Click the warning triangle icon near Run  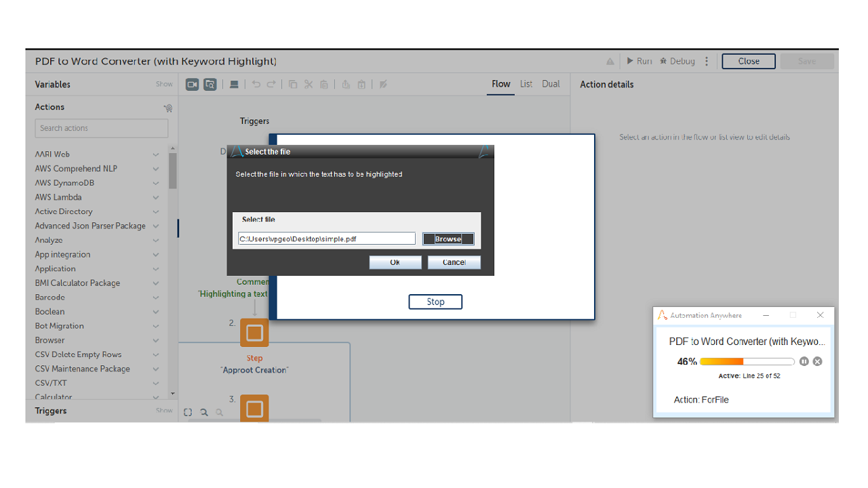pyautogui.click(x=610, y=61)
